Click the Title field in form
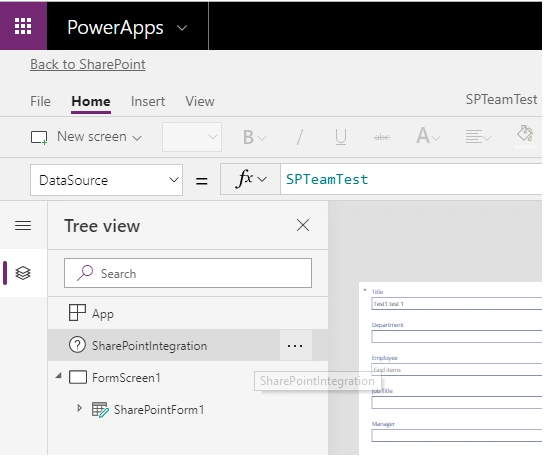 456,304
